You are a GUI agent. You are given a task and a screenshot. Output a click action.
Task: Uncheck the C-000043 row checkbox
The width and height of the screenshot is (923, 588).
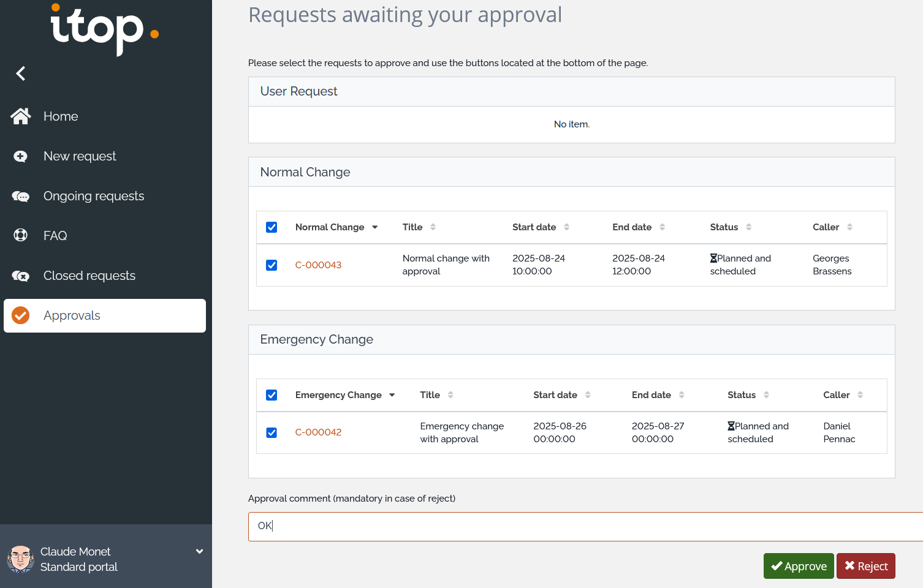(272, 265)
